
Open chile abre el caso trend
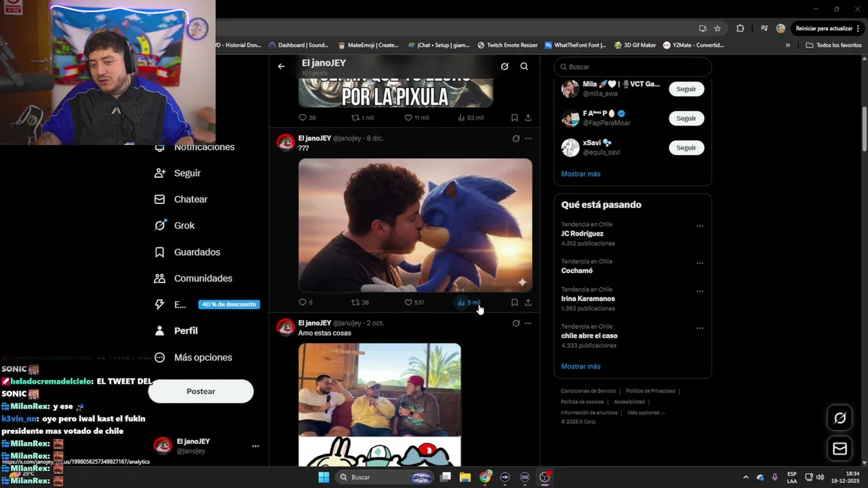coord(589,335)
